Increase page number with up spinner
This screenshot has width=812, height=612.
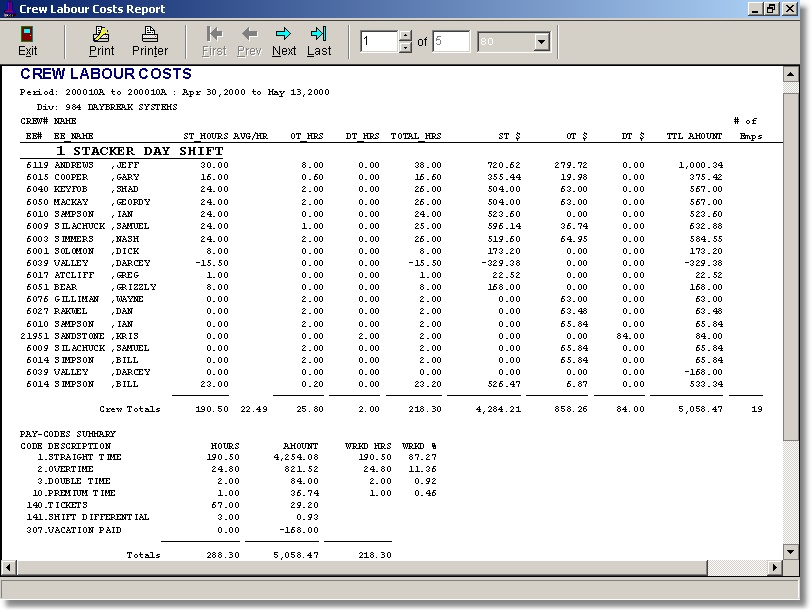point(405,37)
